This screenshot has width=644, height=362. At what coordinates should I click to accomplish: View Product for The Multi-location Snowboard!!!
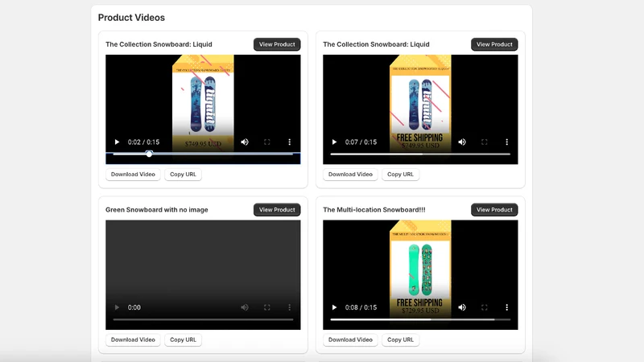[494, 210]
